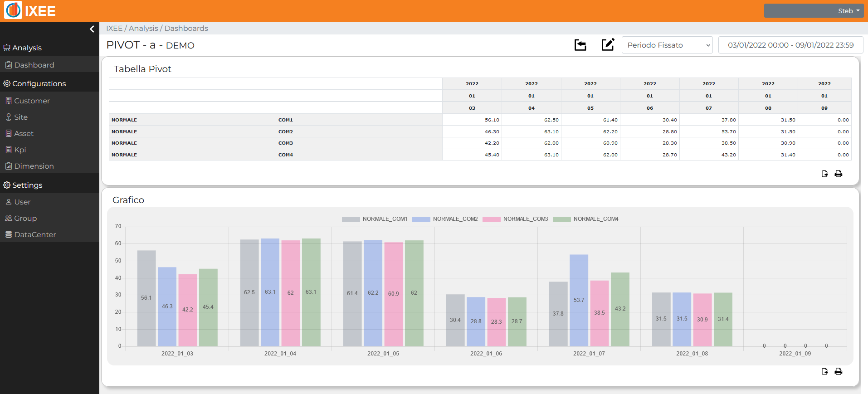Open the Steb user menu
The height and width of the screenshot is (394, 868).
814,11
